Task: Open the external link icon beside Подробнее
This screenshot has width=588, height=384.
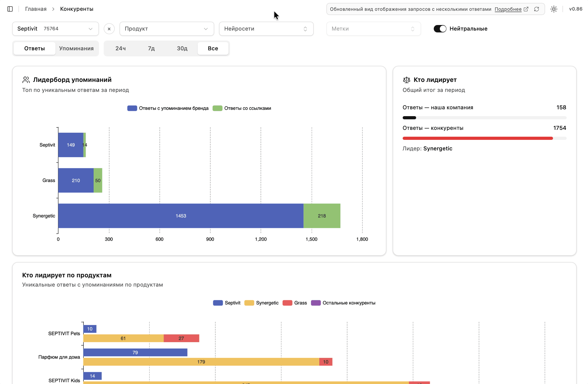Action: (526, 9)
